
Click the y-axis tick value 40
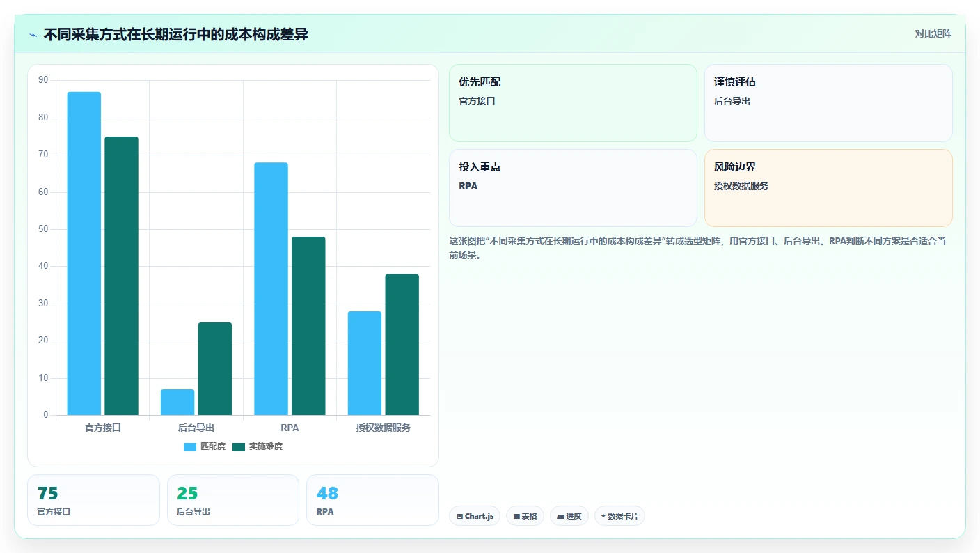click(x=43, y=266)
